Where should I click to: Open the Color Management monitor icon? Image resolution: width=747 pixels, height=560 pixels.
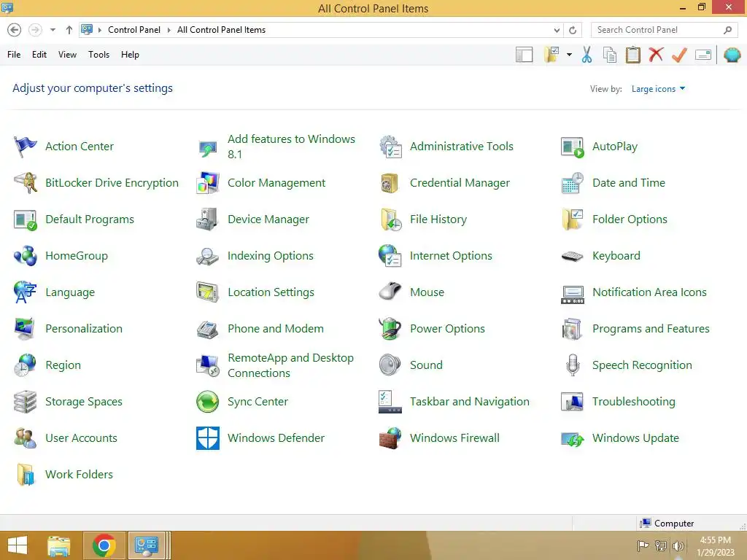pyautogui.click(x=208, y=183)
